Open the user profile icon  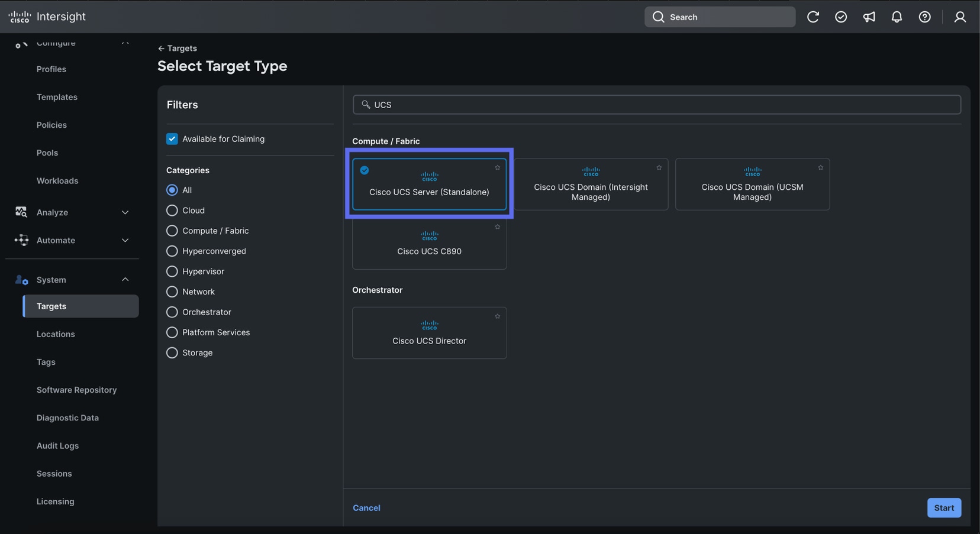click(x=959, y=17)
